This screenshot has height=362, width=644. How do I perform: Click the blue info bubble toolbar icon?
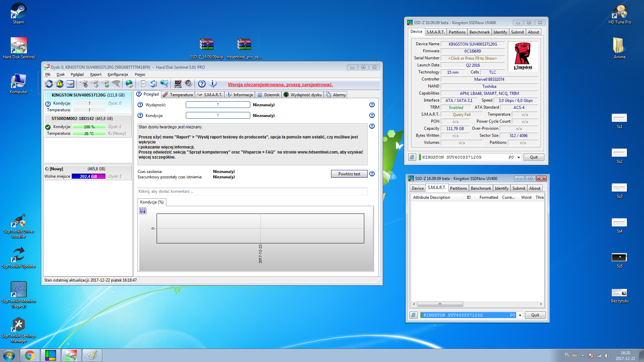pyautogui.click(x=213, y=84)
